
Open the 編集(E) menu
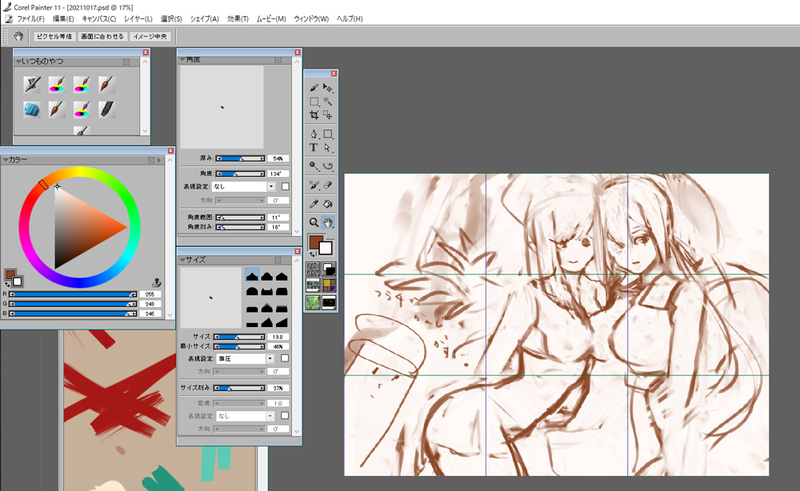tap(63, 19)
